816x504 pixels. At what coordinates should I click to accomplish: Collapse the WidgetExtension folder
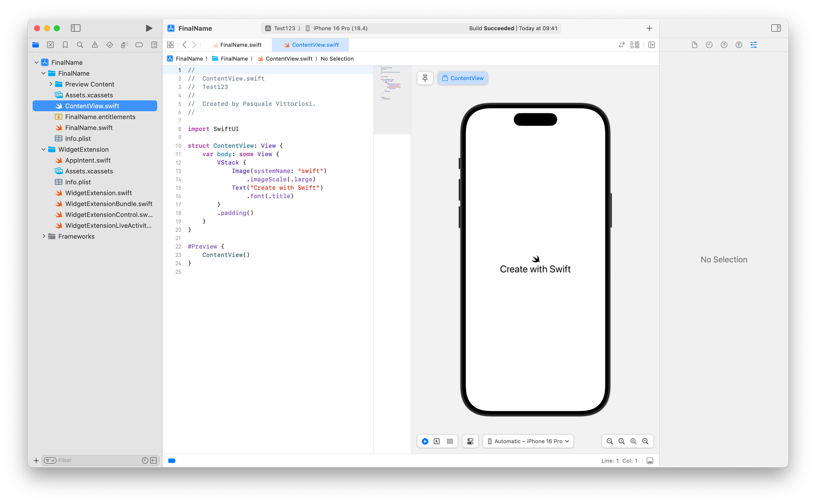pyautogui.click(x=44, y=150)
